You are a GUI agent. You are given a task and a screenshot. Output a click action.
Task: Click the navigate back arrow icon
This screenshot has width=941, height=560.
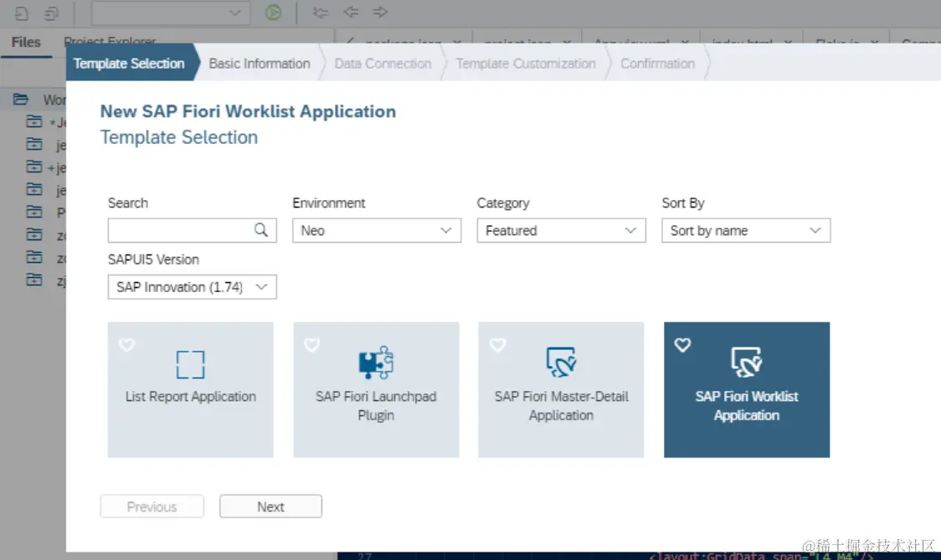click(351, 12)
